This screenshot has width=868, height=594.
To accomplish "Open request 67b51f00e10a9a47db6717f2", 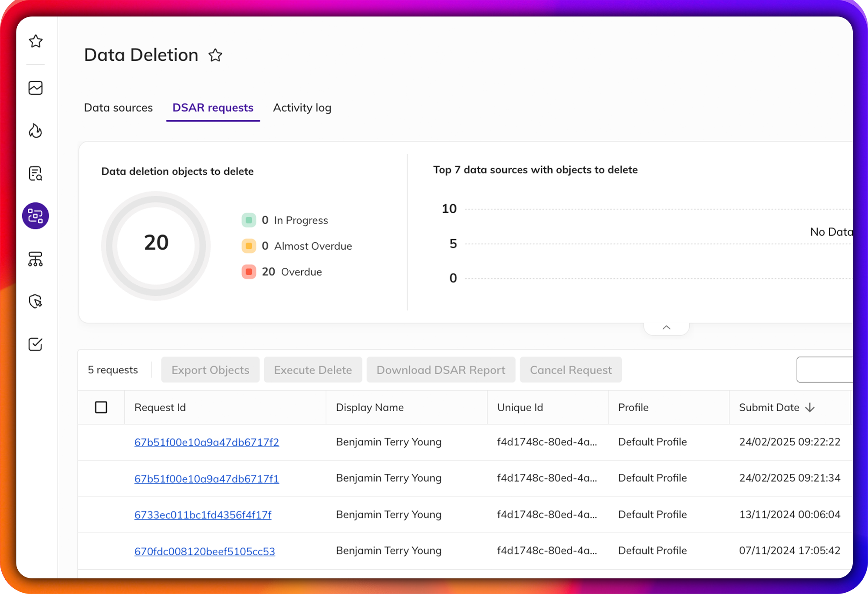I will (x=207, y=442).
